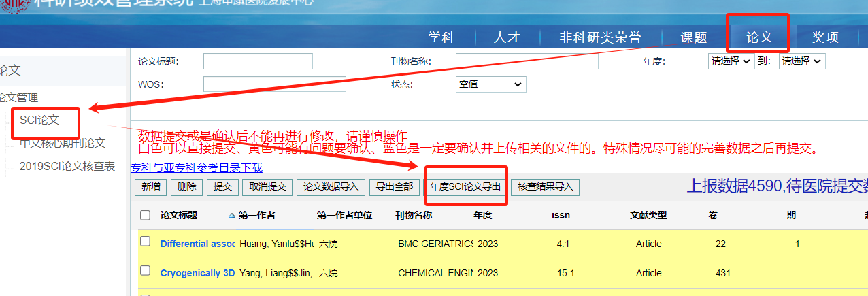868x296 pixels.
Task: Select 2019SCI论文核查表 in the sidebar
Action: tap(67, 167)
